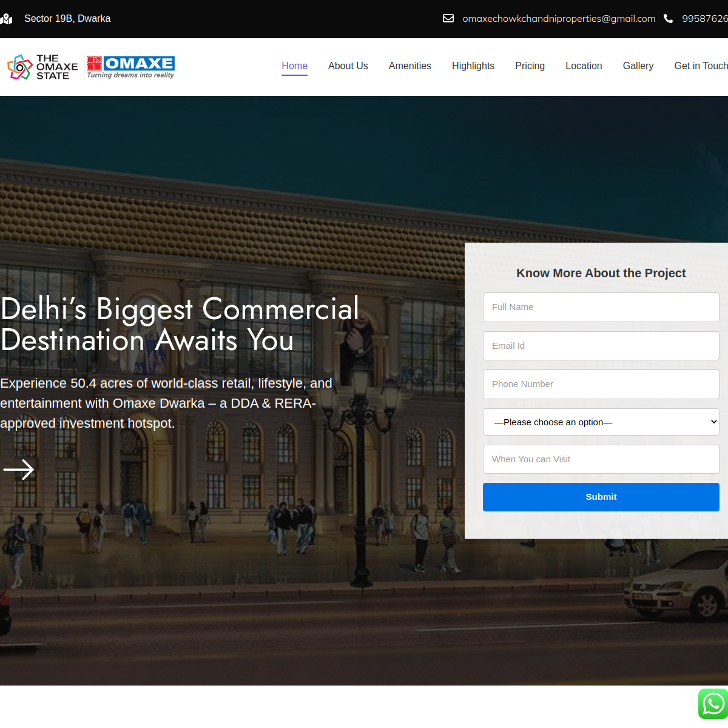Click the map location icon in top bar
The width and height of the screenshot is (728, 728).
point(7,19)
